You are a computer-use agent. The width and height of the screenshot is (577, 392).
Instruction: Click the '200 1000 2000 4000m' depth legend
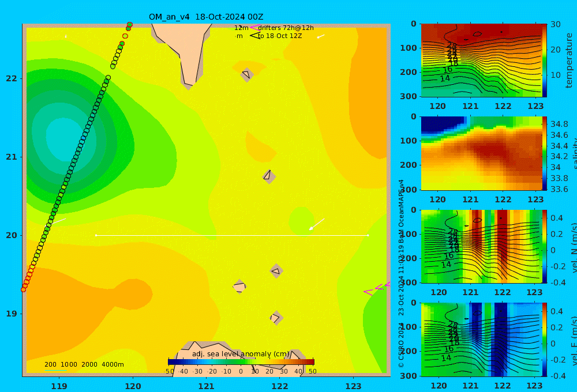point(84,364)
